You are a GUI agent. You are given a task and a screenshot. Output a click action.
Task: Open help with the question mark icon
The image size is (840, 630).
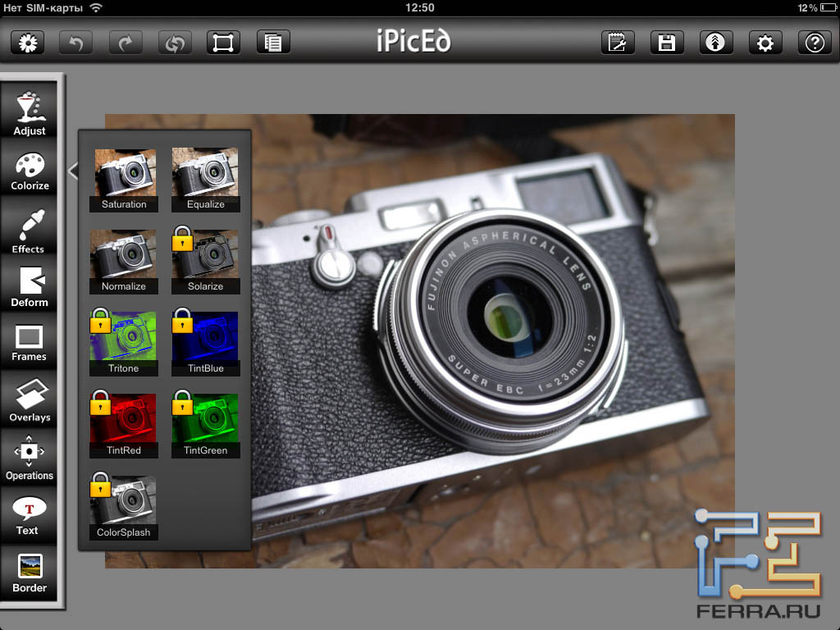click(x=815, y=43)
